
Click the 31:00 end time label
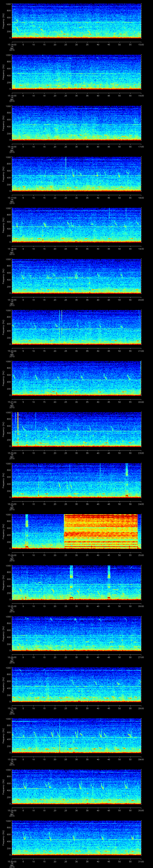click(x=141, y=861)
